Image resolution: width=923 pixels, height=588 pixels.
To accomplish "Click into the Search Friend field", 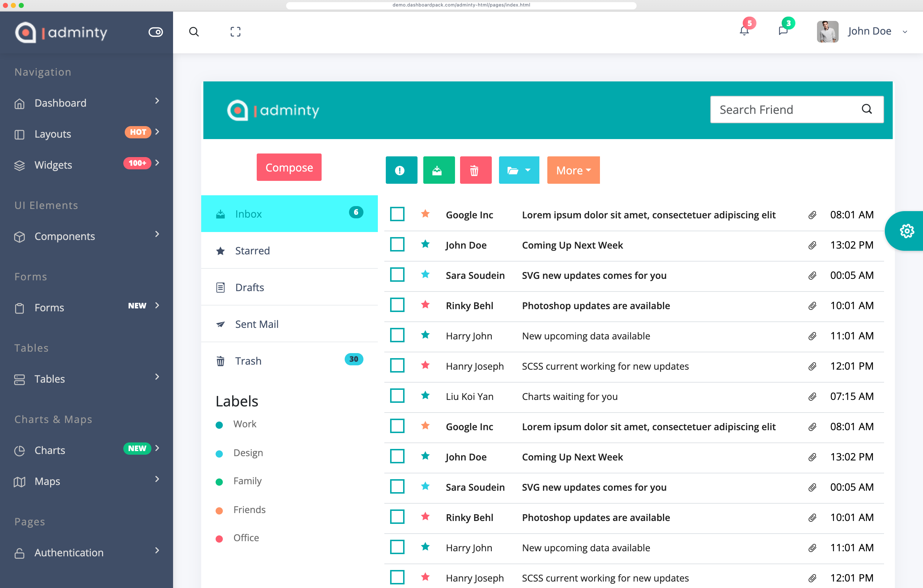I will pyautogui.click(x=797, y=110).
